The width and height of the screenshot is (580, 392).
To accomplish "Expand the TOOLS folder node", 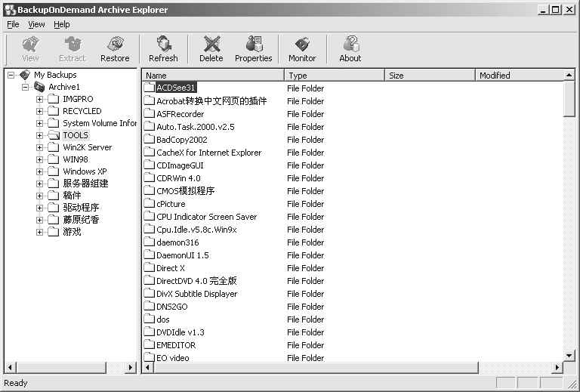I will click(39, 135).
